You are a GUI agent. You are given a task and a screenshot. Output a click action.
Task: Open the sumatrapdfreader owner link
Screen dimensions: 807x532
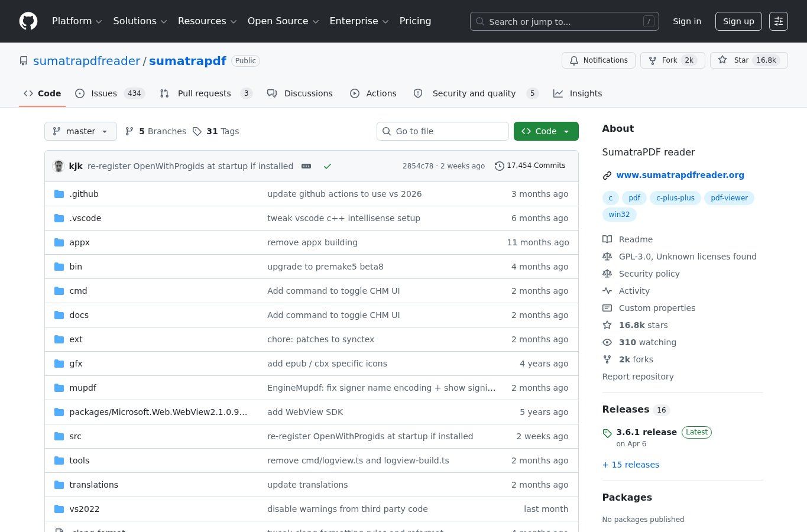86,61
